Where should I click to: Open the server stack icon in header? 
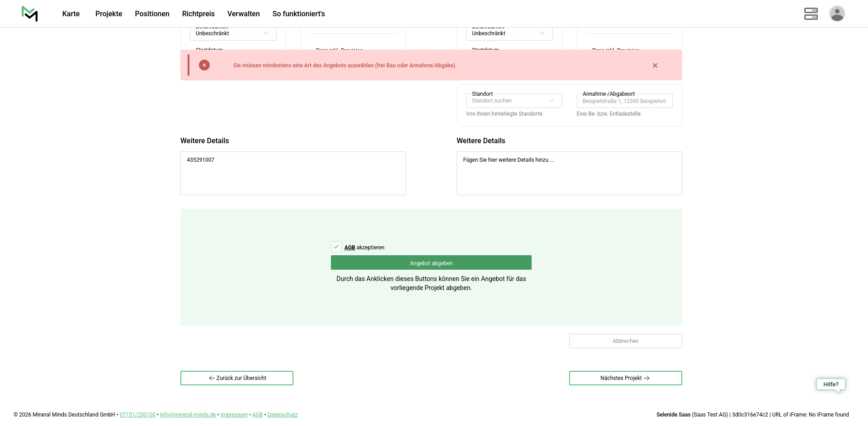tap(811, 14)
